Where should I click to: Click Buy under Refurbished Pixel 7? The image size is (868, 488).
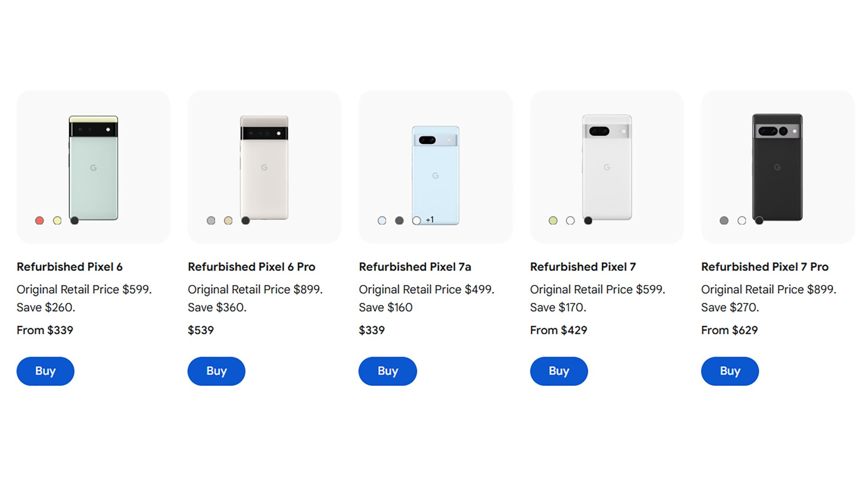559,371
